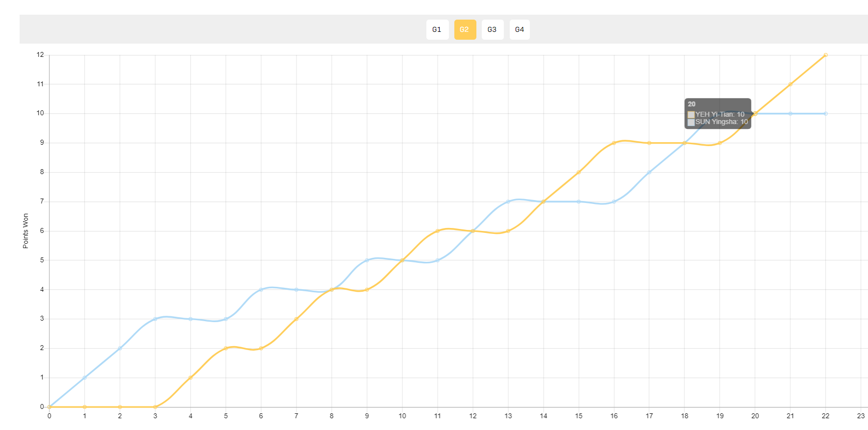Viewport: 868px width, 430px height.
Task: Click blue data point at rally 22
Action: click(x=826, y=114)
